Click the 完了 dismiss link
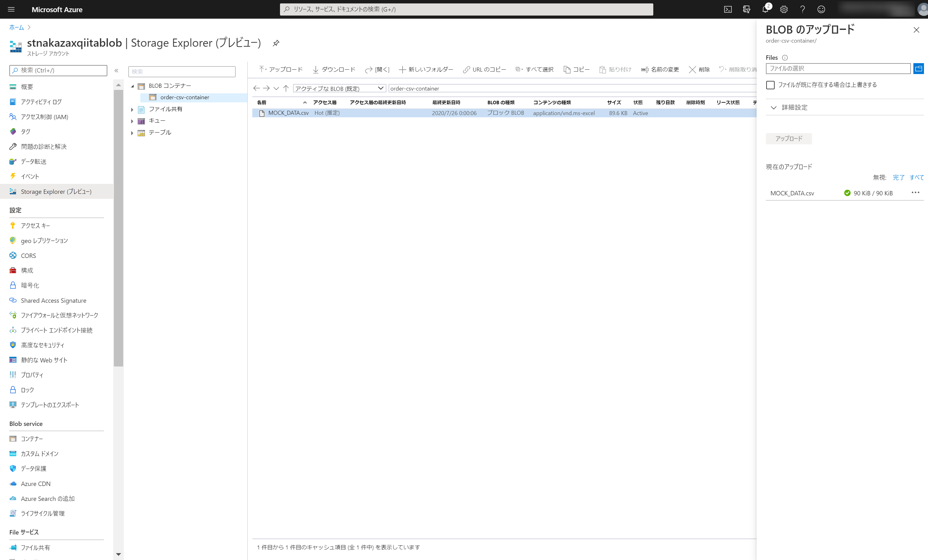Screen dimensions: 928x560 898,177
